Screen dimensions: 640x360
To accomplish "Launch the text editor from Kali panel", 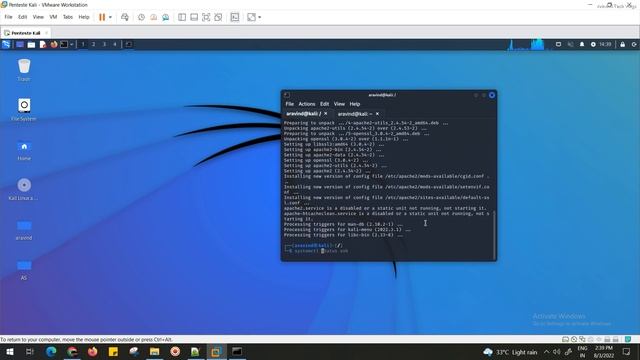I will pyautogui.click(x=42, y=44).
